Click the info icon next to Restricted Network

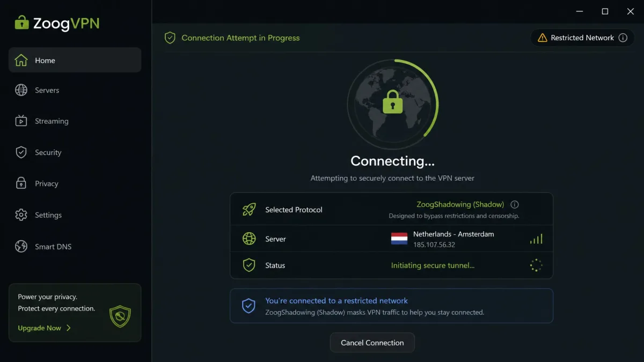[623, 38]
